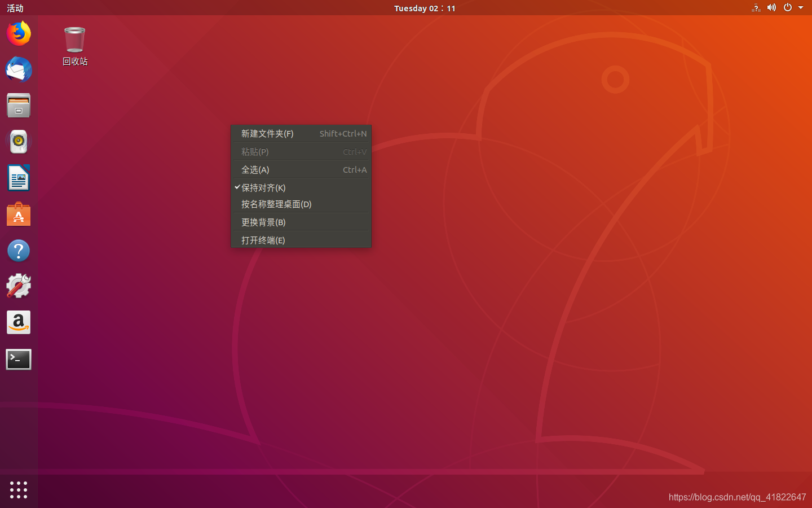The image size is (812, 508).
Task: Open the Help question-mark icon
Action: click(19, 251)
